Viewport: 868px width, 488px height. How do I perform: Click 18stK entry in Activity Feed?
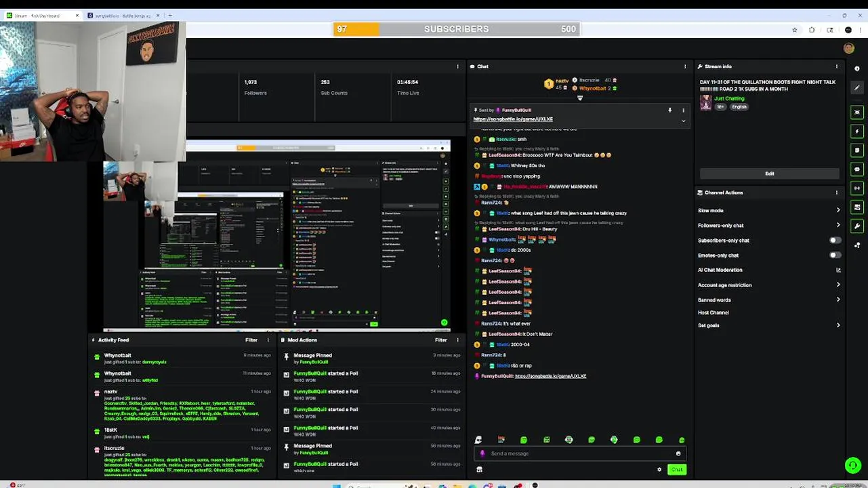point(183,433)
